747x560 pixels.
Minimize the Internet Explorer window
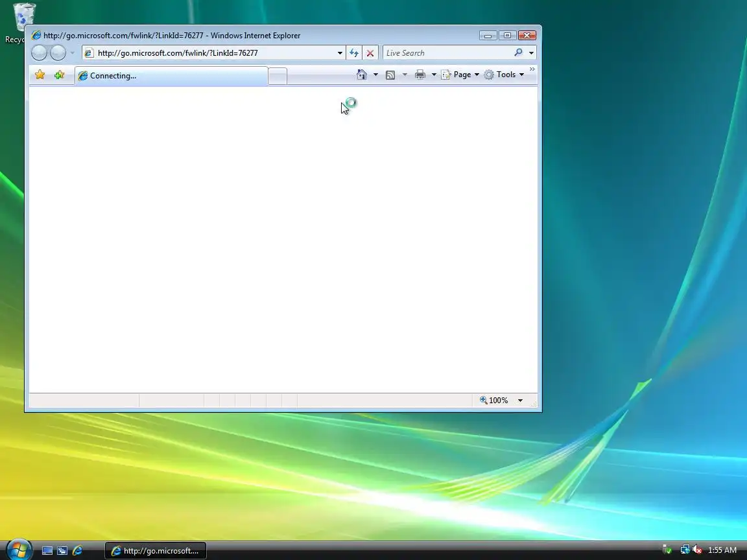coord(488,35)
